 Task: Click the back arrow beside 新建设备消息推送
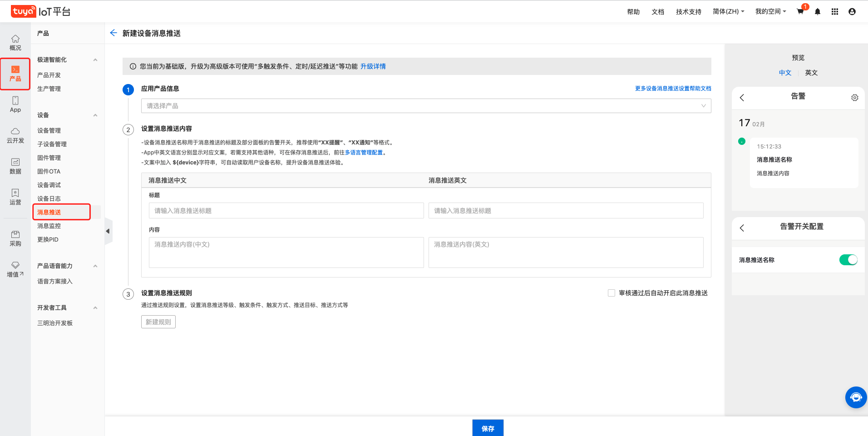113,33
